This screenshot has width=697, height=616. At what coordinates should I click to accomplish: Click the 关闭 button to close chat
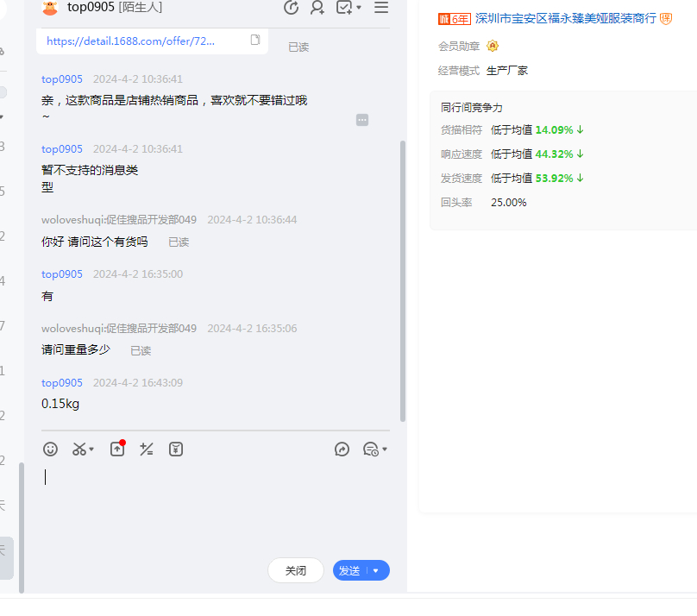click(x=295, y=570)
